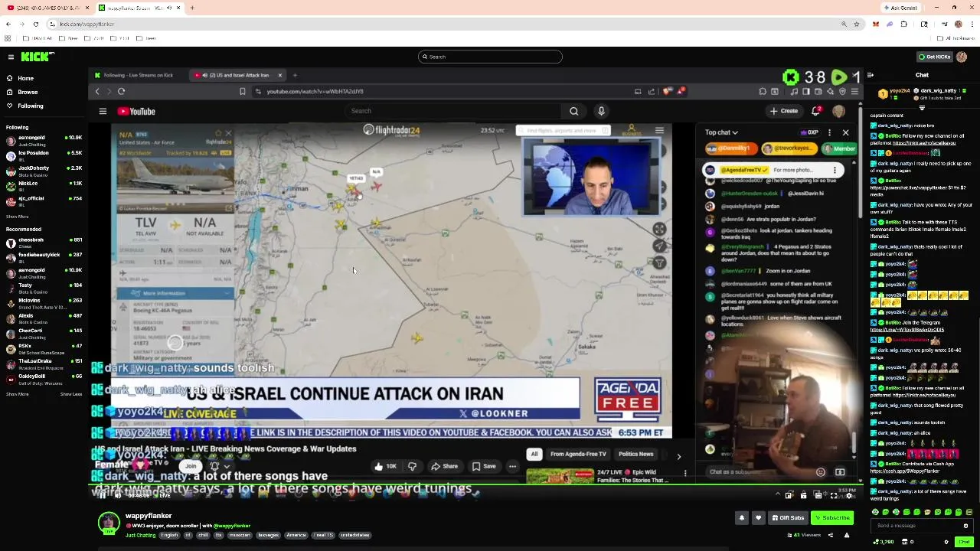980x551 pixels.
Task: Open the Top chat dropdown
Action: click(x=721, y=132)
